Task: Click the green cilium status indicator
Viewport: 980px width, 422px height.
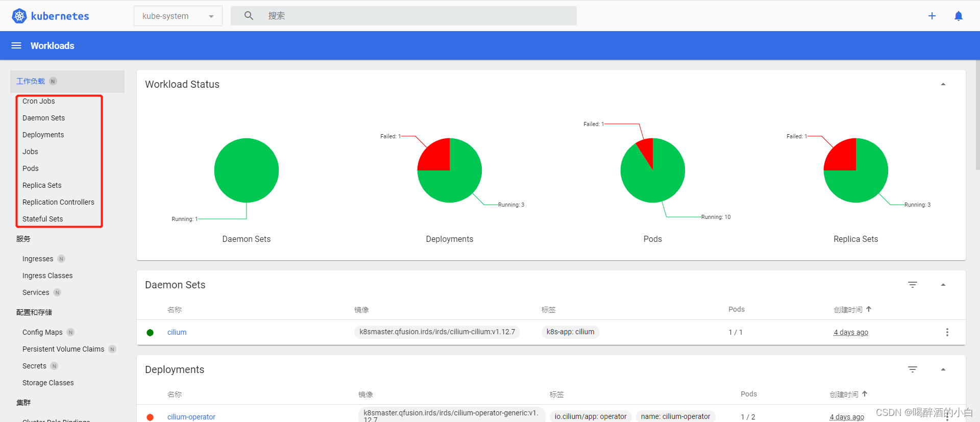Action: pos(150,333)
